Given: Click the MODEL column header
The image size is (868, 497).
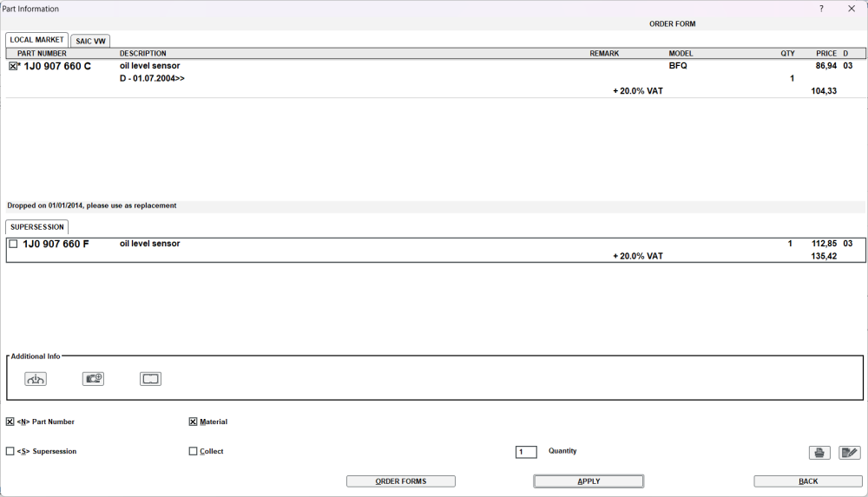Looking at the screenshot, I should 681,54.
